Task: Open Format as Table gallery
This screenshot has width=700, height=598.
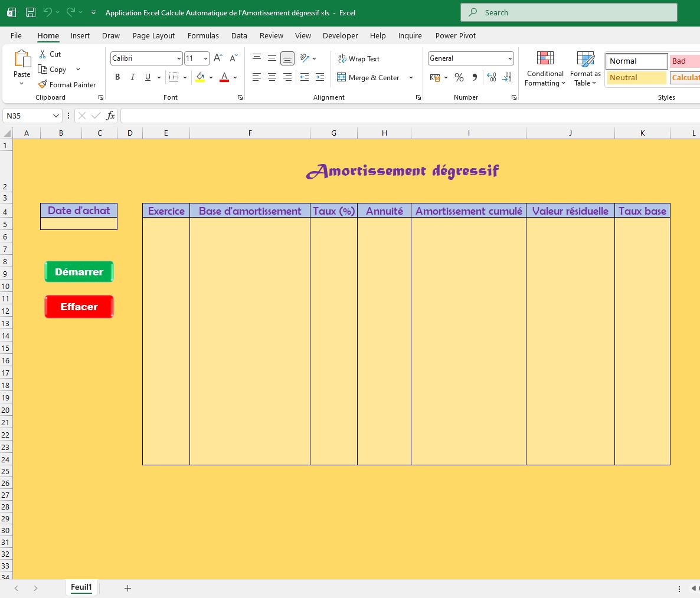Action: pos(585,68)
